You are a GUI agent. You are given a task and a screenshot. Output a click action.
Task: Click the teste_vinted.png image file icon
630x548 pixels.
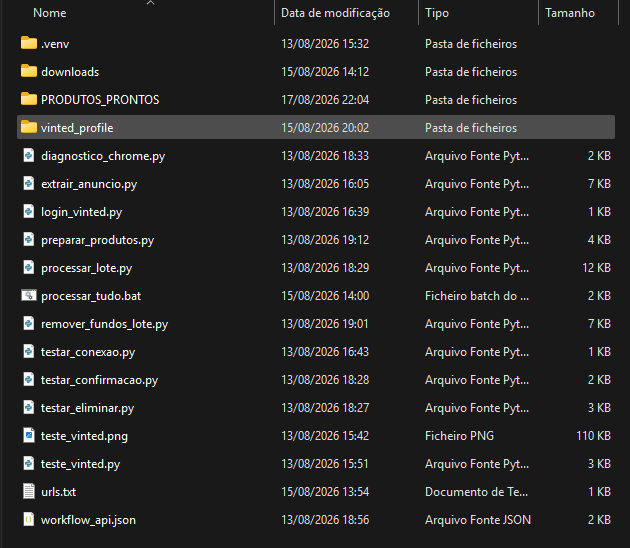29,436
